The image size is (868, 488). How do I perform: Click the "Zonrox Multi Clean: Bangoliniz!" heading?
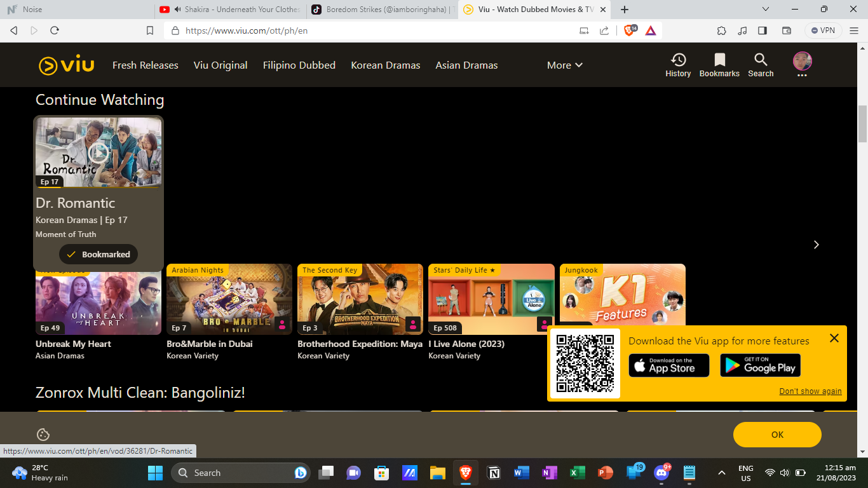(140, 393)
